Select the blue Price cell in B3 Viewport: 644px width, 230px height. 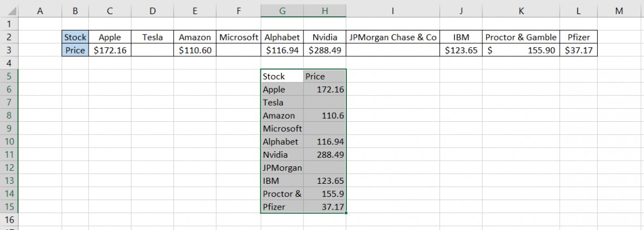pyautogui.click(x=75, y=50)
